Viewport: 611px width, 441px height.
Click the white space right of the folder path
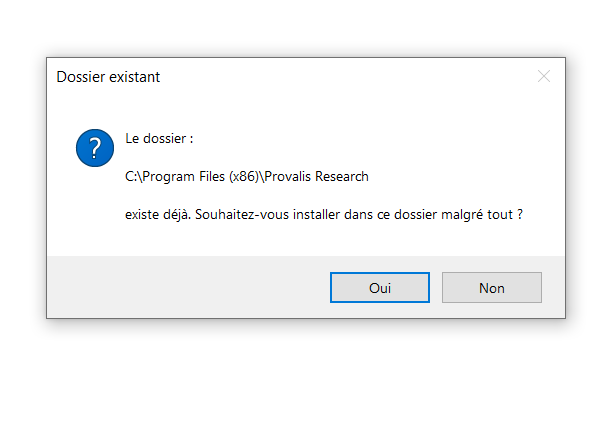pos(460,177)
